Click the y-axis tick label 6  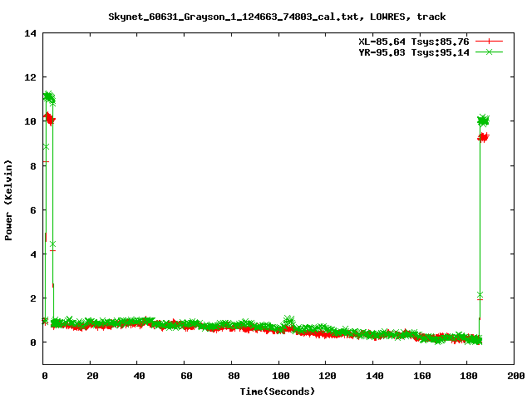pos(33,210)
